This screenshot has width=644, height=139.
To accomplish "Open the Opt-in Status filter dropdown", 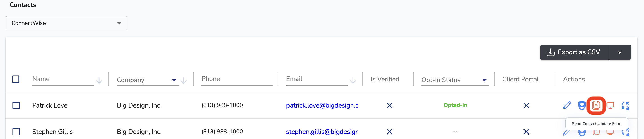I will click(455, 80).
